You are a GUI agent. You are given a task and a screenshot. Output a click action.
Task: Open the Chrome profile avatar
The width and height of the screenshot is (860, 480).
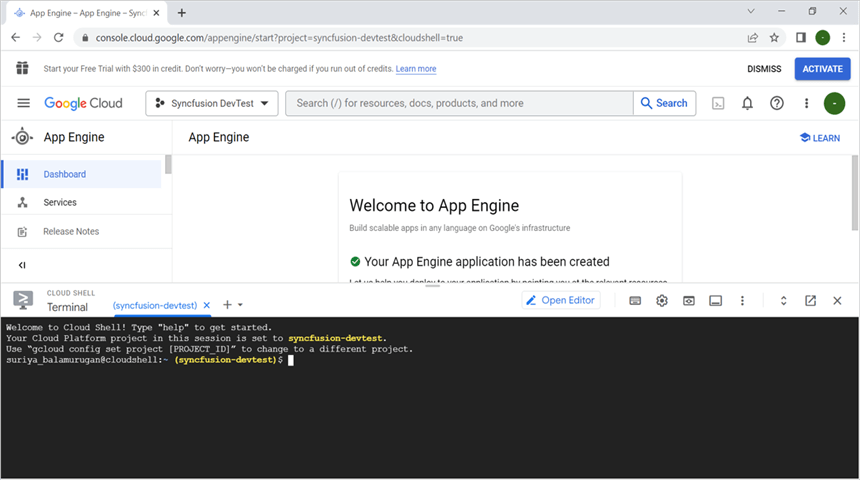tap(823, 37)
